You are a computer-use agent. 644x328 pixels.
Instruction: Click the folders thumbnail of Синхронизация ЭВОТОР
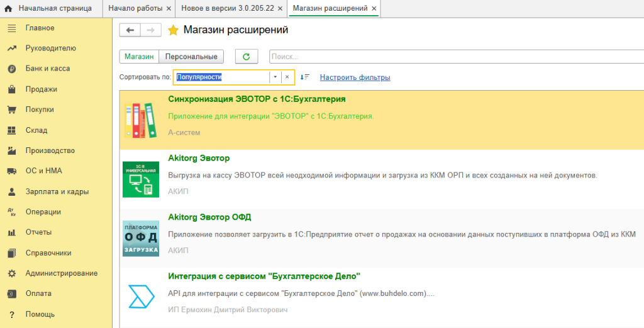[x=140, y=120]
